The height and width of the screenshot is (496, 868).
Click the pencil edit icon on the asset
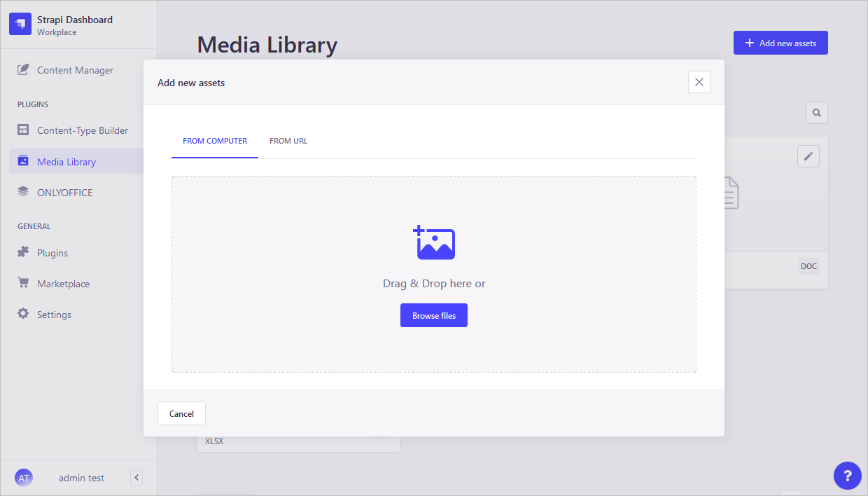(x=808, y=156)
